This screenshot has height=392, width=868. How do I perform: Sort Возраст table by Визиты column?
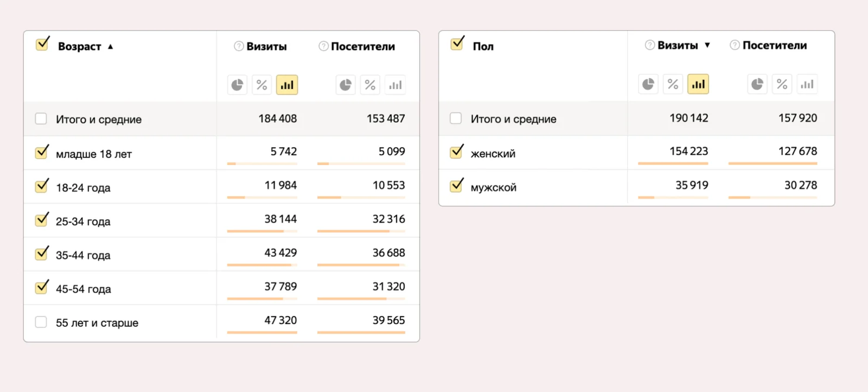coord(266,47)
